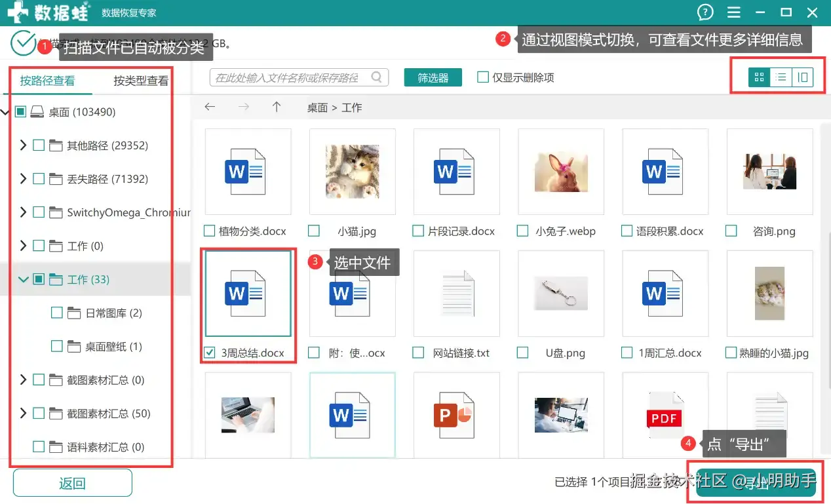Image resolution: width=831 pixels, height=504 pixels.
Task: Expand the 丢失路径 (71392) folder
Action: coord(24,179)
